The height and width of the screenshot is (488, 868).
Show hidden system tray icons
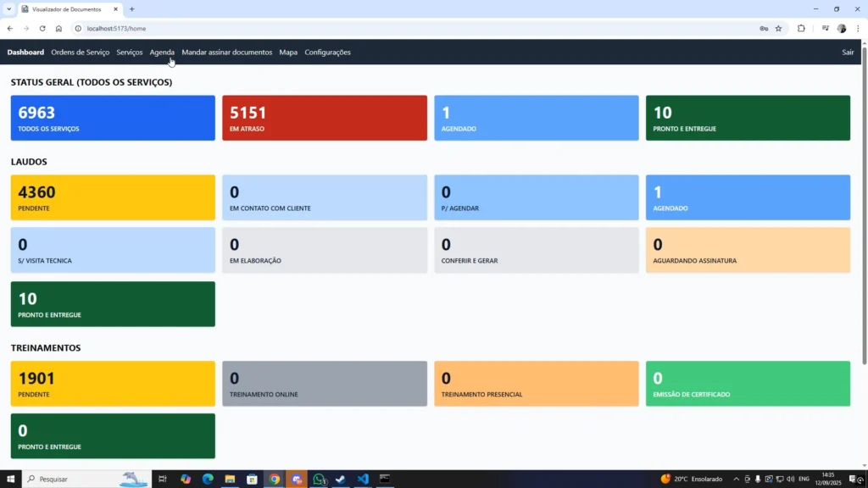coord(736,479)
